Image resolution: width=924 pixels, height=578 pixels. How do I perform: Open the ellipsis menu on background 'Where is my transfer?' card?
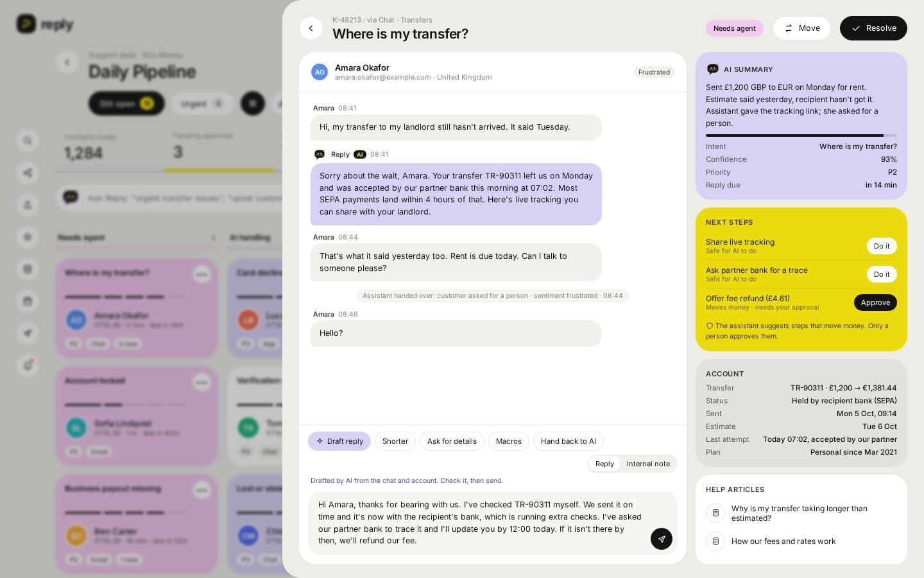(x=202, y=274)
